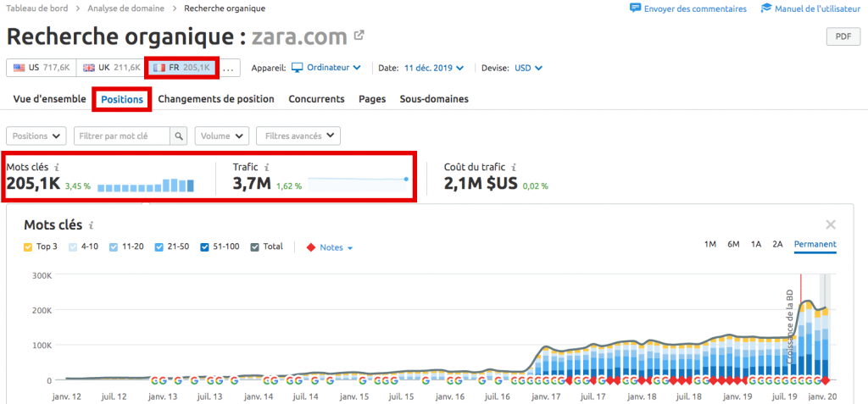868x404 pixels.
Task: Switch to Positions tab
Action: pyautogui.click(x=122, y=100)
